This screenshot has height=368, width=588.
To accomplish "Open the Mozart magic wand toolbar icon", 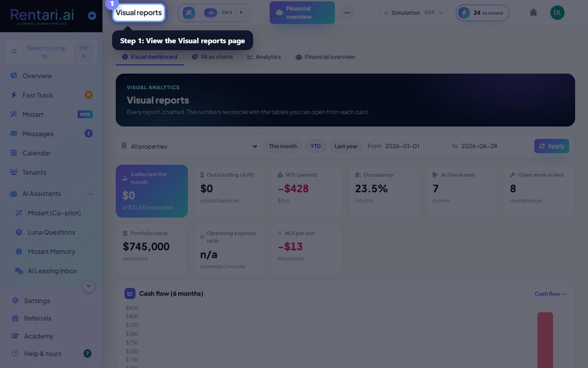I will click(x=189, y=12).
